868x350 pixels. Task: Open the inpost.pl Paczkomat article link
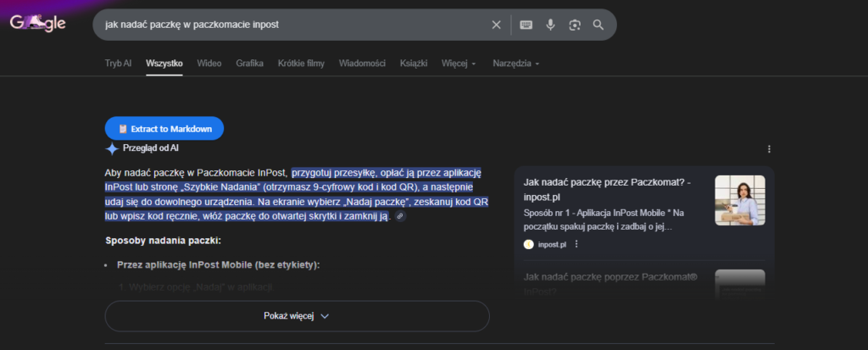coord(608,188)
